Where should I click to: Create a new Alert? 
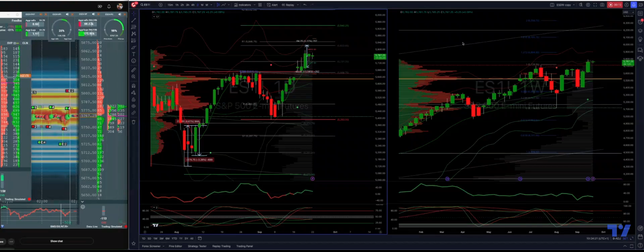(272, 5)
